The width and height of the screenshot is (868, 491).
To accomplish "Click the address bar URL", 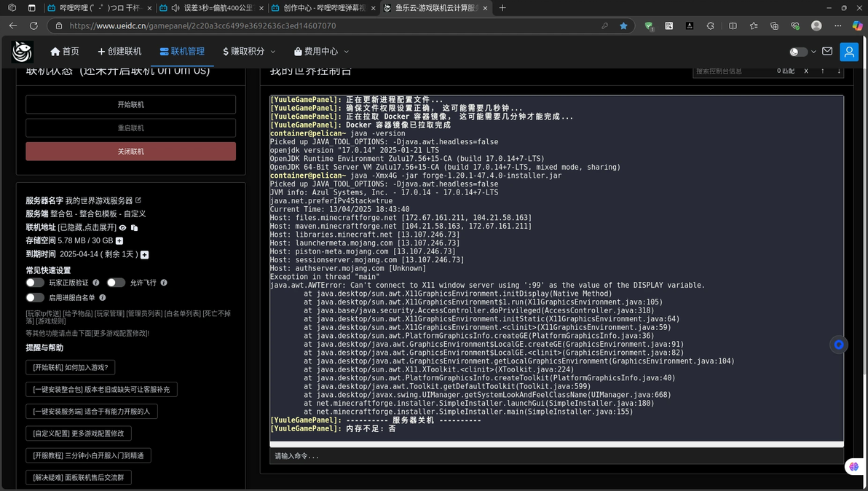I will (202, 25).
